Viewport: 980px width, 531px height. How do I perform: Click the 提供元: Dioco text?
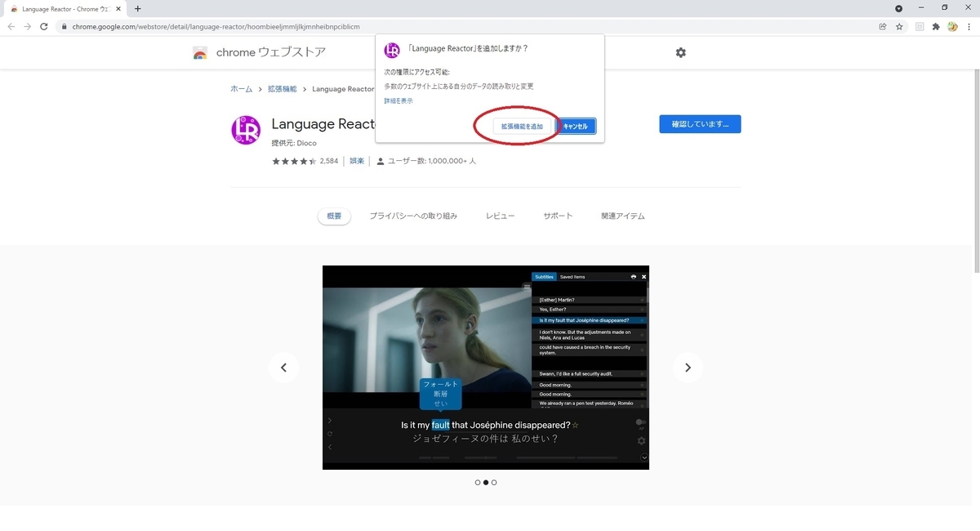[294, 143]
